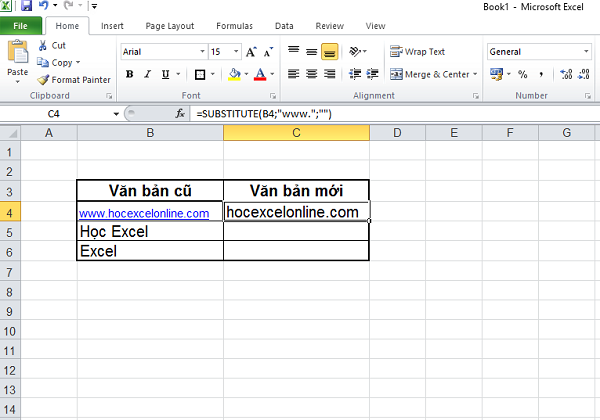Apply Percent Style format
This screenshot has width=600, height=420.
[522, 74]
